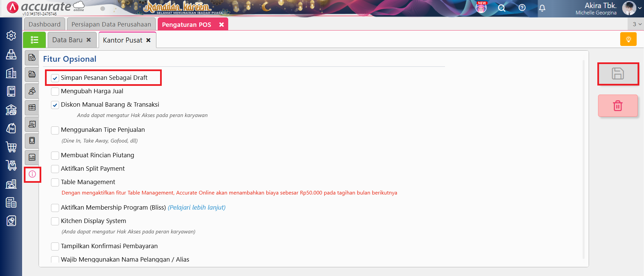Click the save (diskette) icon button
Screen dimensions: 644x276
tap(617, 74)
